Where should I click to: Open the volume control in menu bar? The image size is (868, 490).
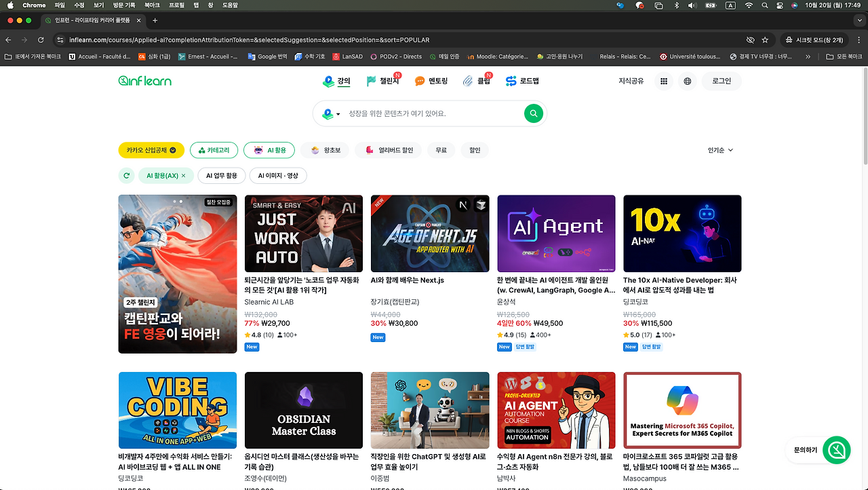[x=692, y=5]
